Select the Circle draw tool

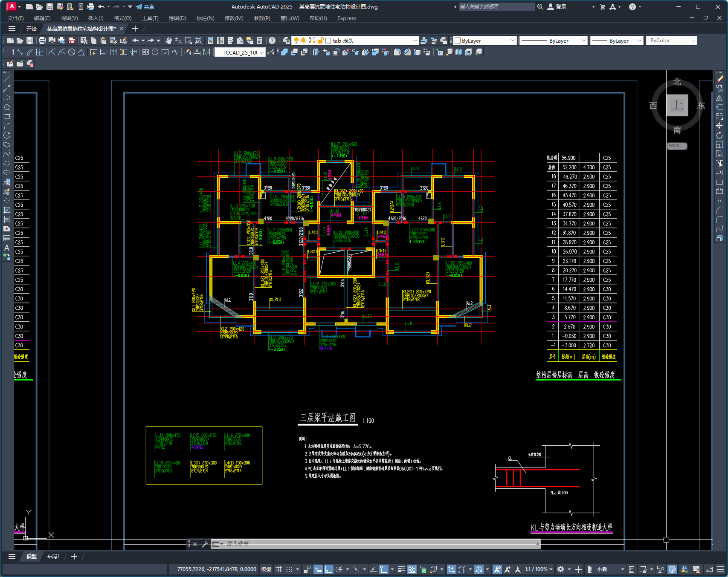point(7,135)
